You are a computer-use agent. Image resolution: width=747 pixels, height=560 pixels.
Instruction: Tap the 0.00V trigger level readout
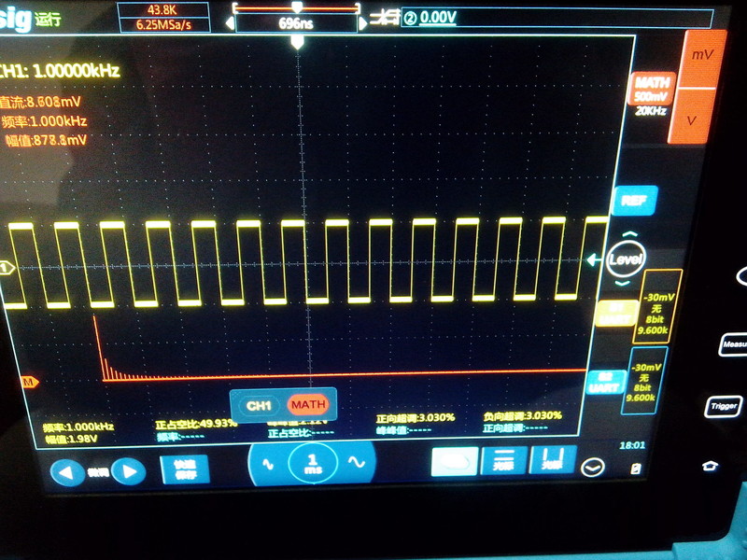tap(439, 17)
